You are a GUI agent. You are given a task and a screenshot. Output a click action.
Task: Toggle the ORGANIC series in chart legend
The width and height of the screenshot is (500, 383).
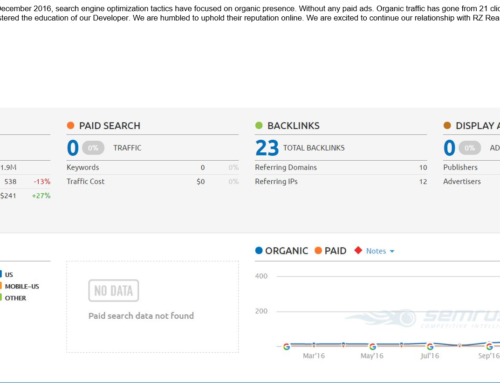click(x=281, y=251)
